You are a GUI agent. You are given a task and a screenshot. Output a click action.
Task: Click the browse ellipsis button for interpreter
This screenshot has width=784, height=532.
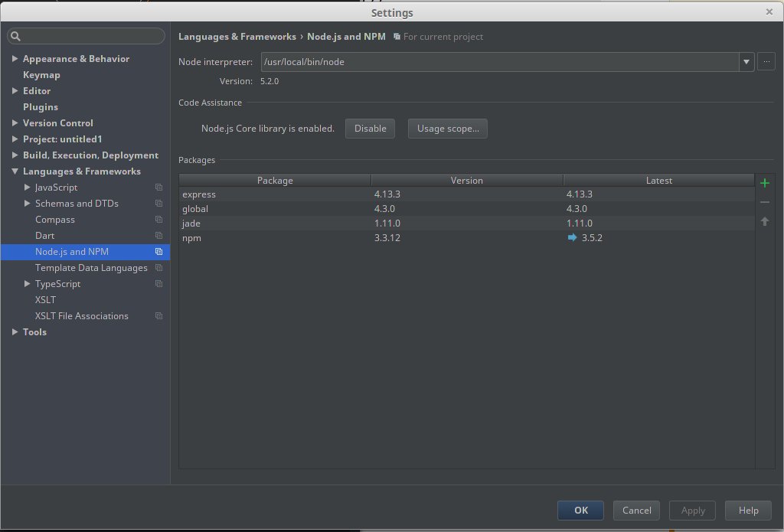[766, 61]
